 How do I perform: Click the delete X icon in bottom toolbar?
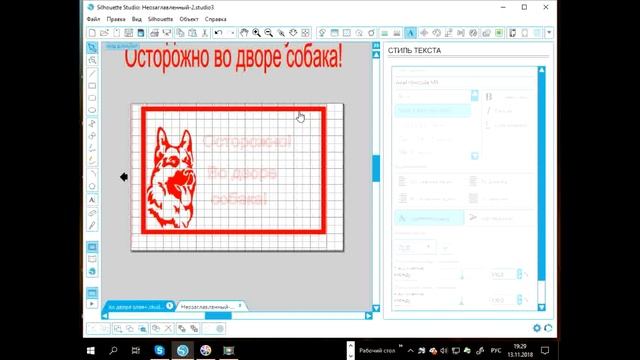point(168,328)
